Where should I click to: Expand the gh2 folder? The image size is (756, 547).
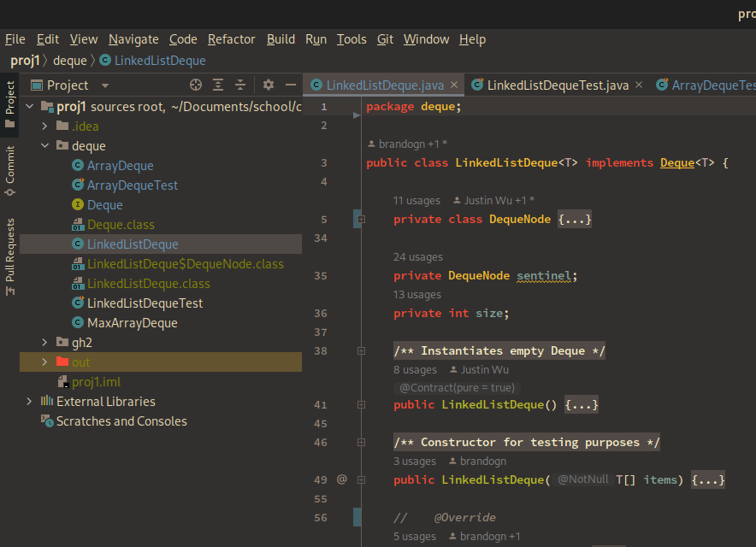tap(45, 343)
